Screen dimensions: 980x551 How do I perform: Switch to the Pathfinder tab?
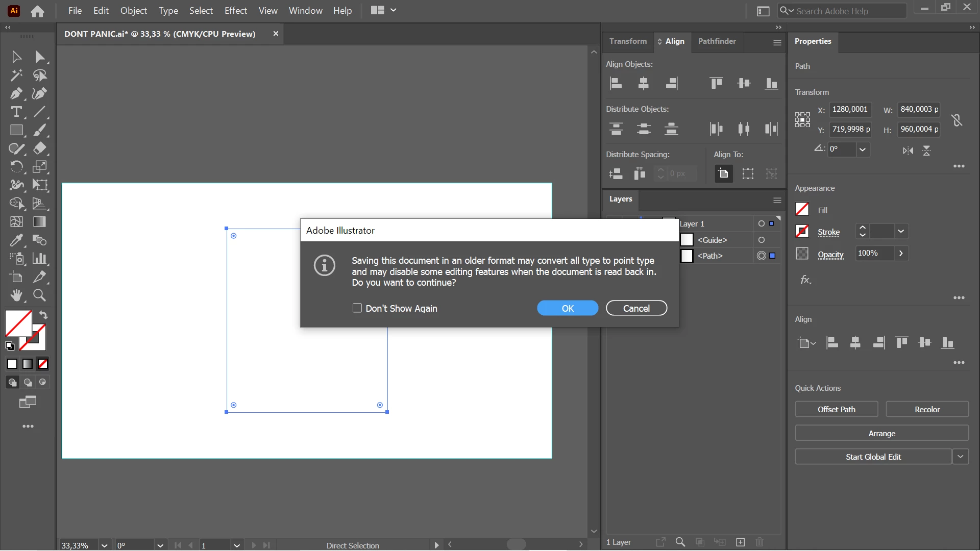717,41
